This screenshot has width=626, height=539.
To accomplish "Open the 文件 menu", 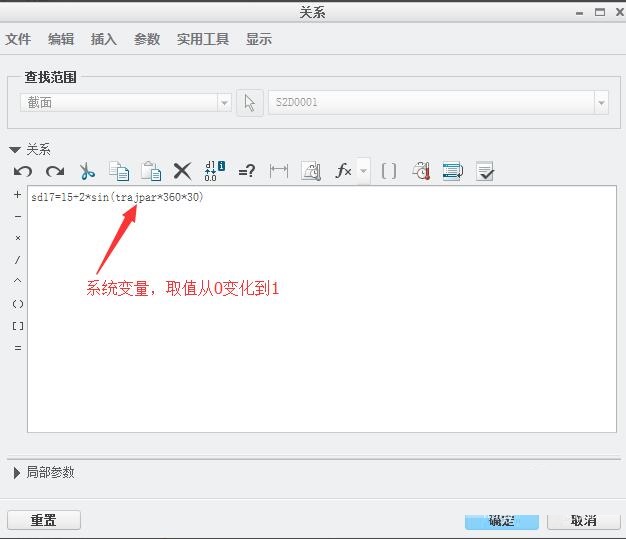I will pyautogui.click(x=18, y=39).
